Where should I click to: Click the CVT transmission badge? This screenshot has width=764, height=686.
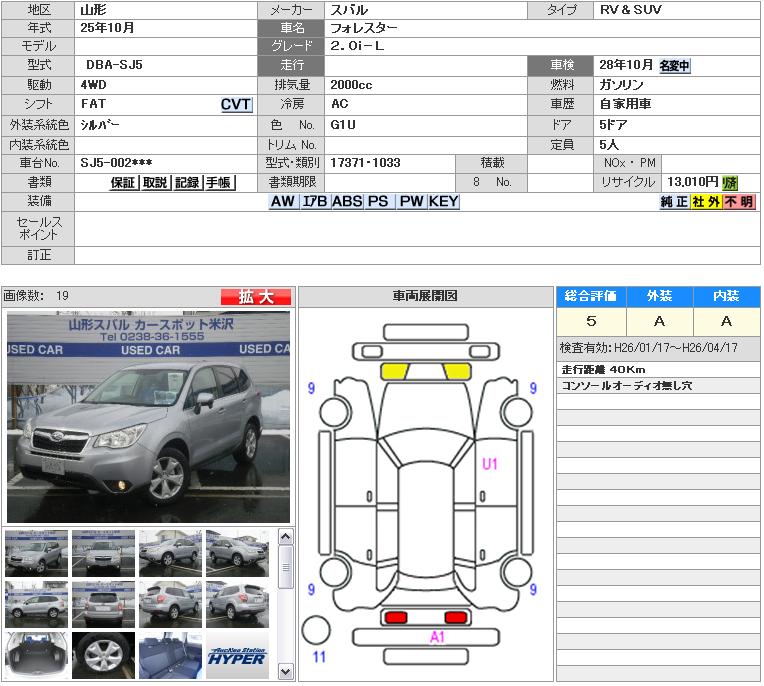click(x=236, y=105)
